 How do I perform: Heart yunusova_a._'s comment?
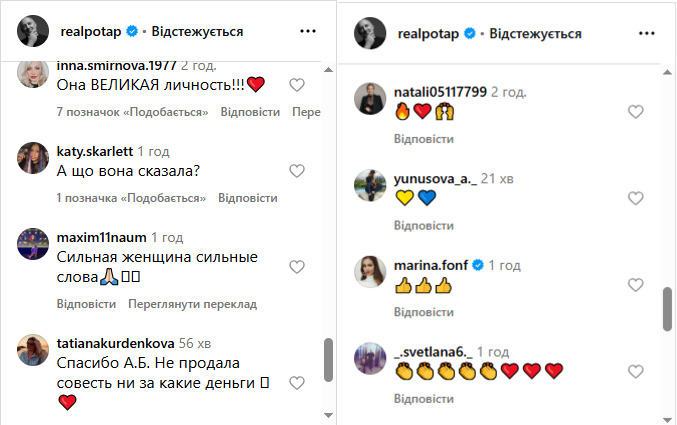tap(635, 198)
